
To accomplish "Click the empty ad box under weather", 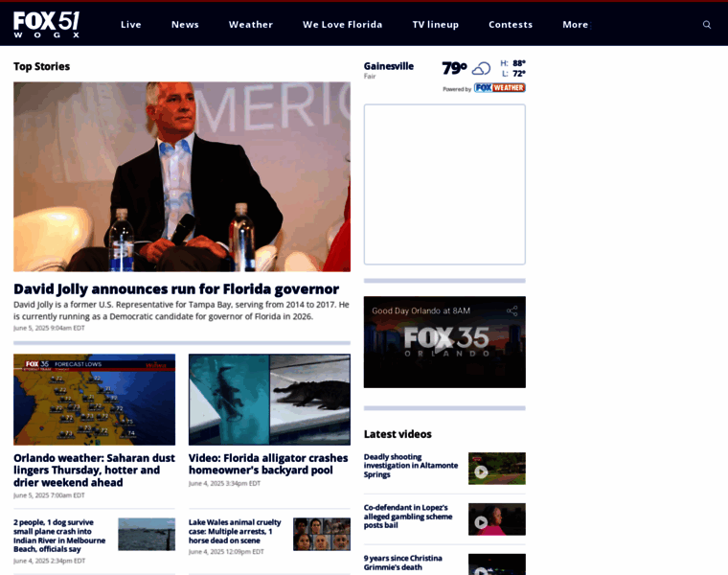I will coord(444,184).
